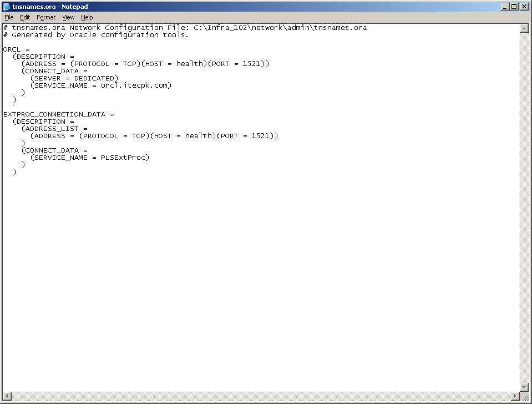Click the file path 'C:\Infra_102\network\admin\tnsnames.ora'
The width and height of the screenshot is (532, 404).
tap(280, 28)
